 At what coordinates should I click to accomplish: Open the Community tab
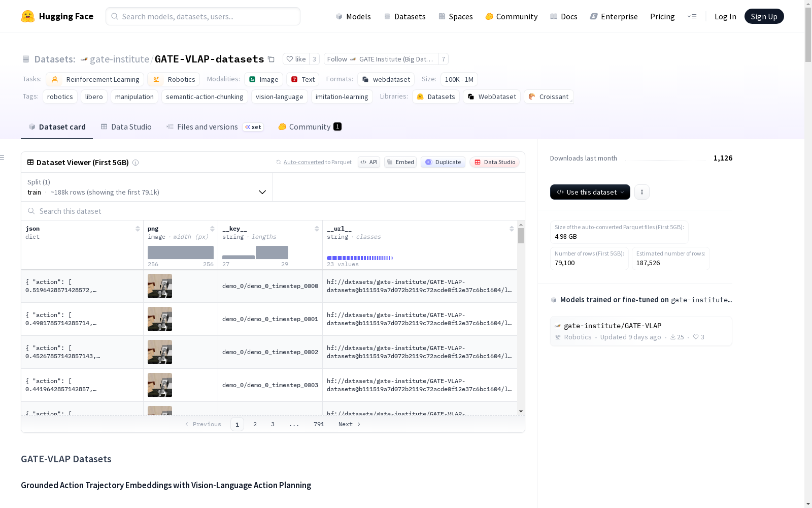[x=310, y=127]
